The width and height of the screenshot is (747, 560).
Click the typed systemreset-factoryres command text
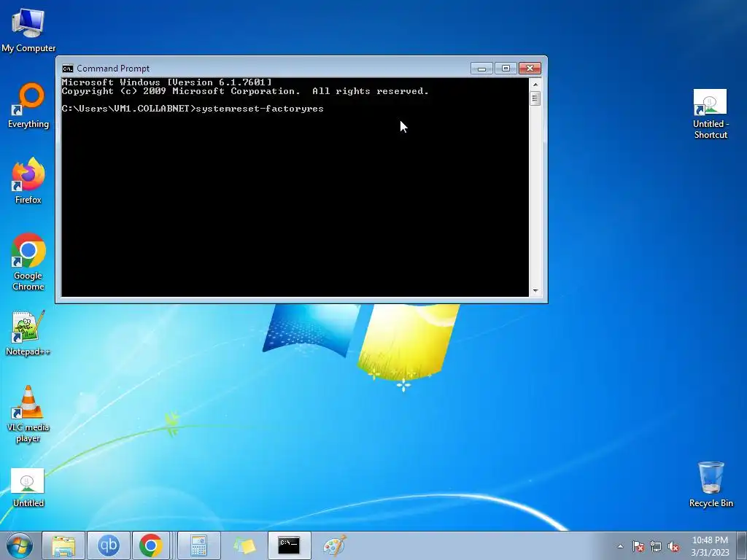pyautogui.click(x=260, y=109)
